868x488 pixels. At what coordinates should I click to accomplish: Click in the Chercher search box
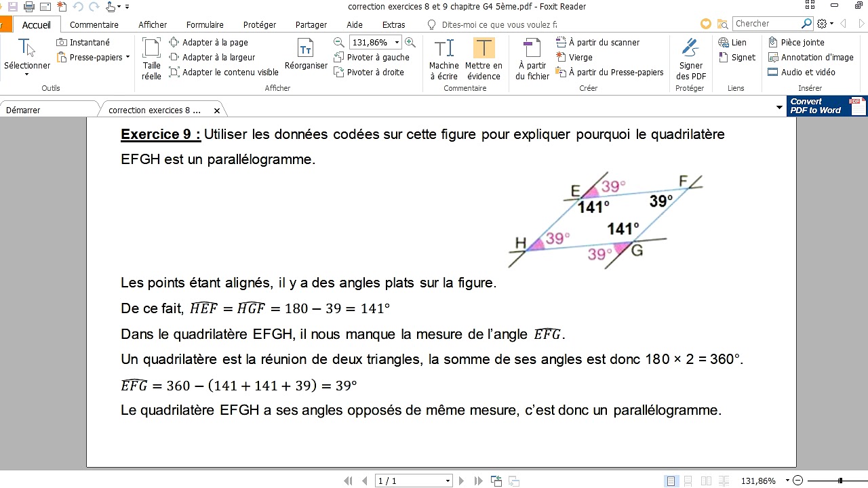coord(766,24)
